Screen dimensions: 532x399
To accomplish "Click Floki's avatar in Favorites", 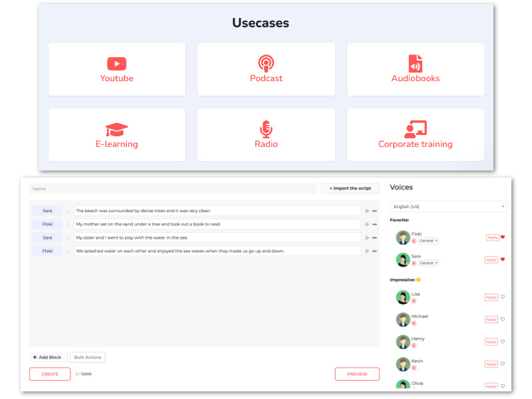I will coord(403,237).
